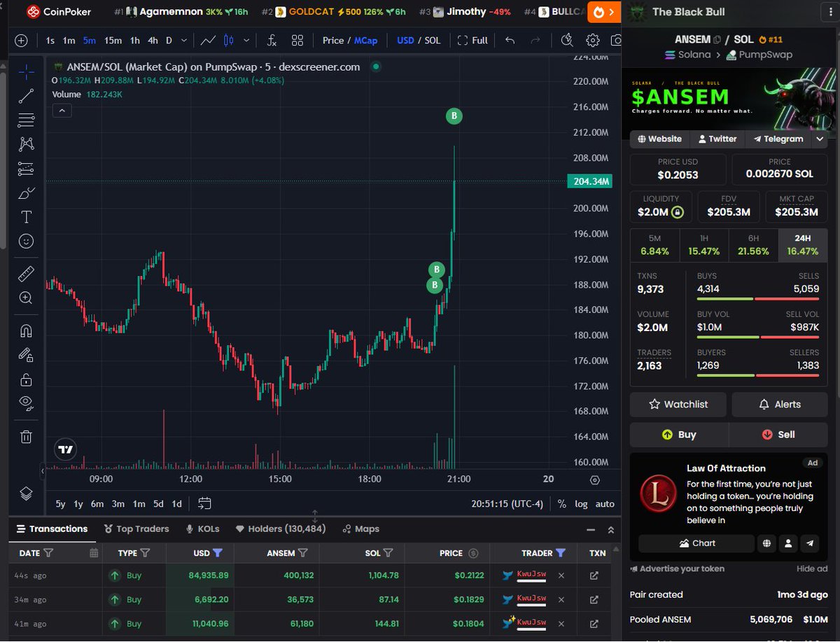Add symbol with the plus circle icon
Viewport: 840px width, 642px height.
[22, 41]
